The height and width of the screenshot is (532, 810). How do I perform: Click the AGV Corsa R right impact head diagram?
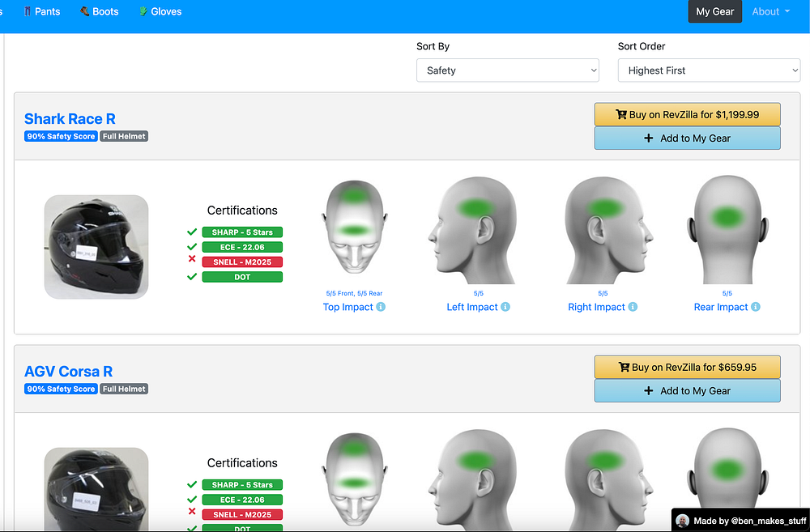[609, 480]
